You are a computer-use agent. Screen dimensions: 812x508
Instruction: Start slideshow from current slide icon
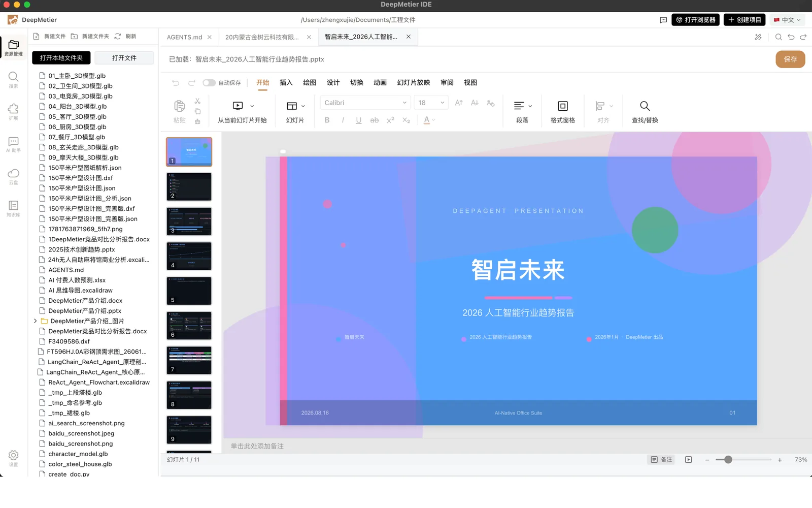(238, 106)
